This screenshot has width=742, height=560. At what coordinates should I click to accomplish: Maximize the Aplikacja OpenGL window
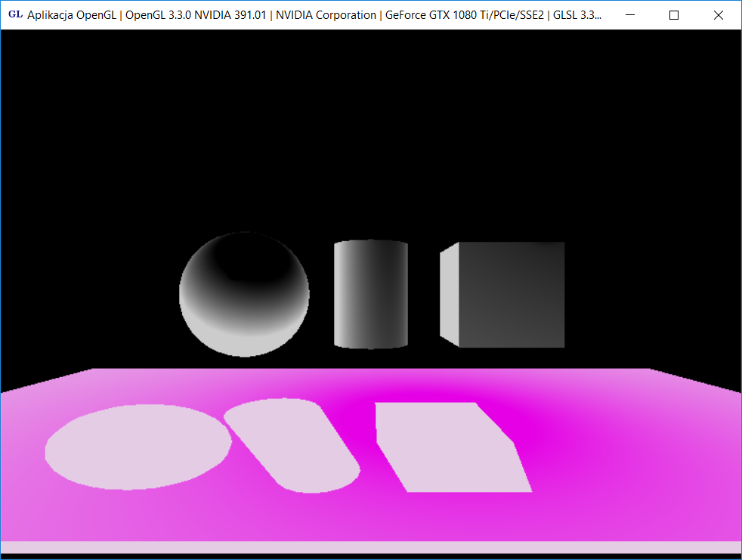[x=674, y=15]
